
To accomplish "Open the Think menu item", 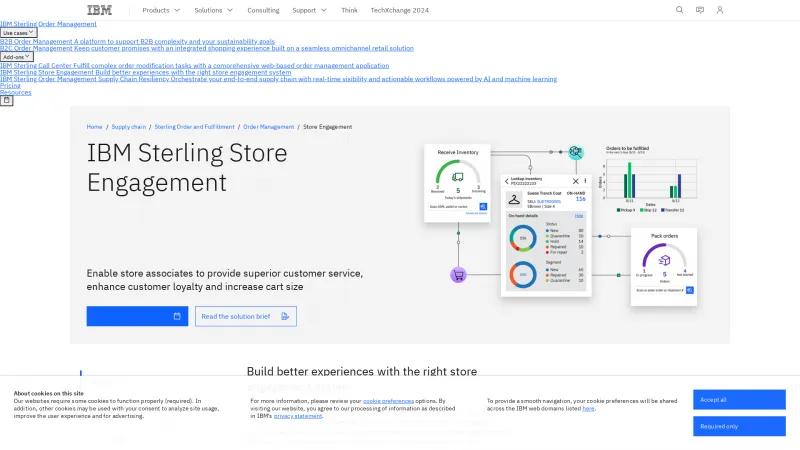I will click(349, 10).
